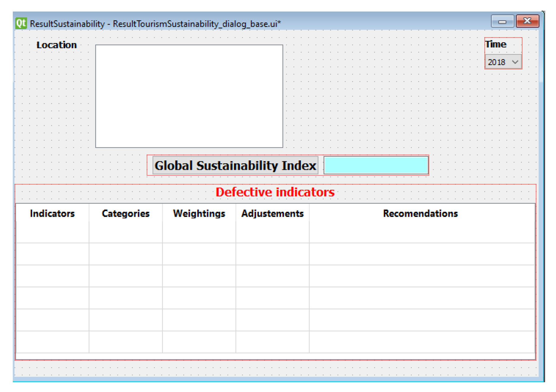Select the Weightings column header
556x392 pixels.
[199, 214]
